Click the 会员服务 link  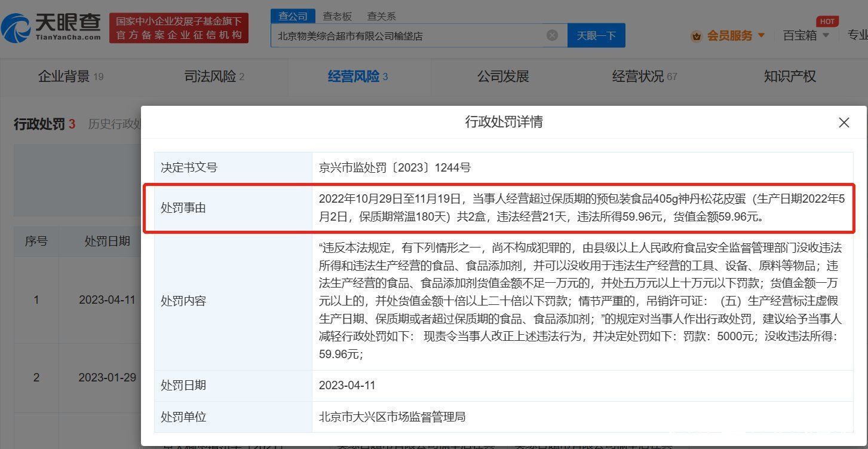[x=730, y=35]
